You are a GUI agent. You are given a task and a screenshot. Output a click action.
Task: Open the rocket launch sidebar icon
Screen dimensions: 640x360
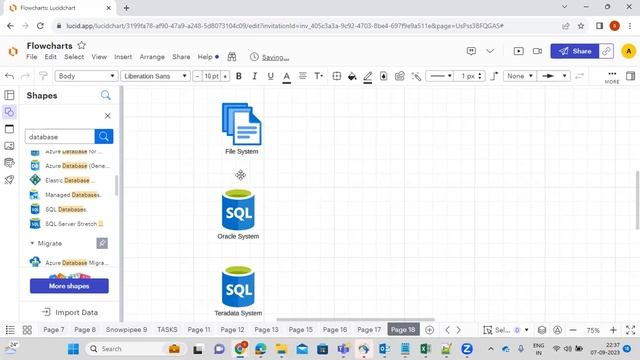pos(9,180)
